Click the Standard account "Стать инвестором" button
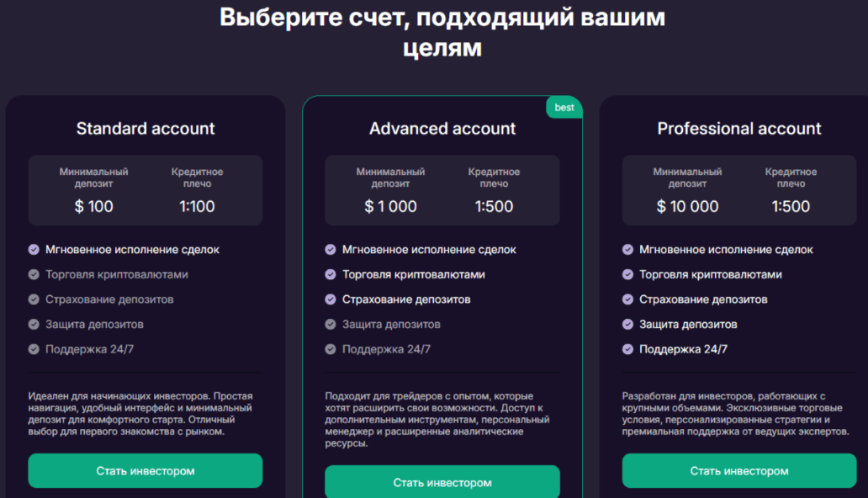This screenshot has height=498, width=868. pos(146,471)
